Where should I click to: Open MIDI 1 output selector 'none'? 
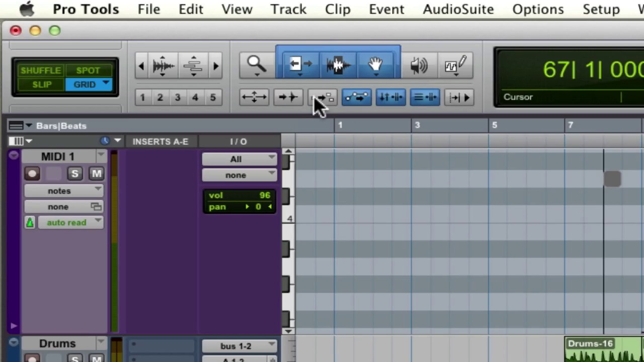coord(239,175)
